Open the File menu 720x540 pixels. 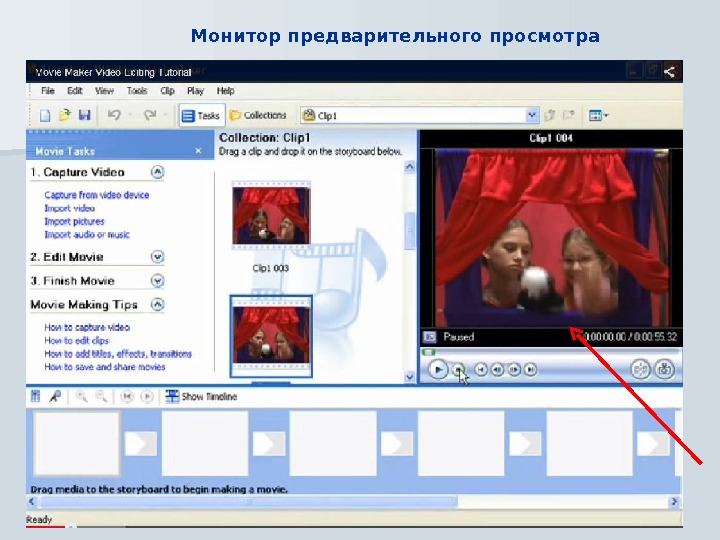pyautogui.click(x=48, y=91)
